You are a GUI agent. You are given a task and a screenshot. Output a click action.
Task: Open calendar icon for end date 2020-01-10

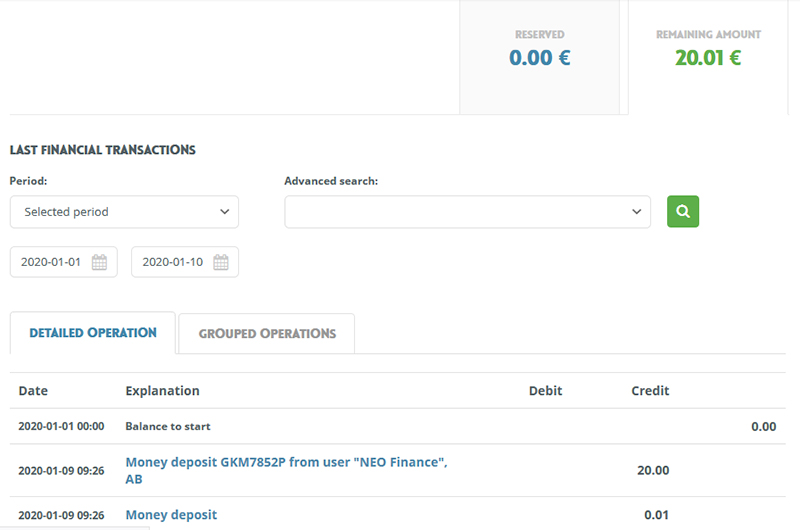point(220,262)
